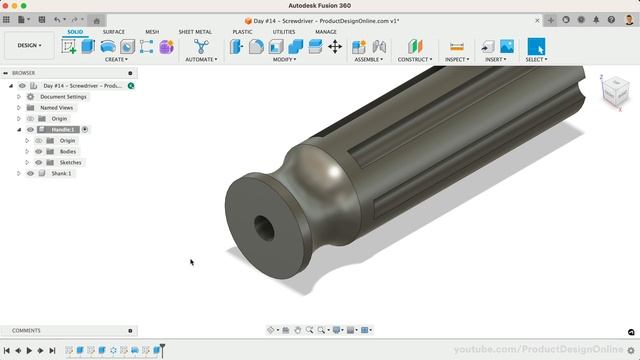Screen dimensions: 640x360
Task: Click the timeline Play button
Action: [29, 350]
